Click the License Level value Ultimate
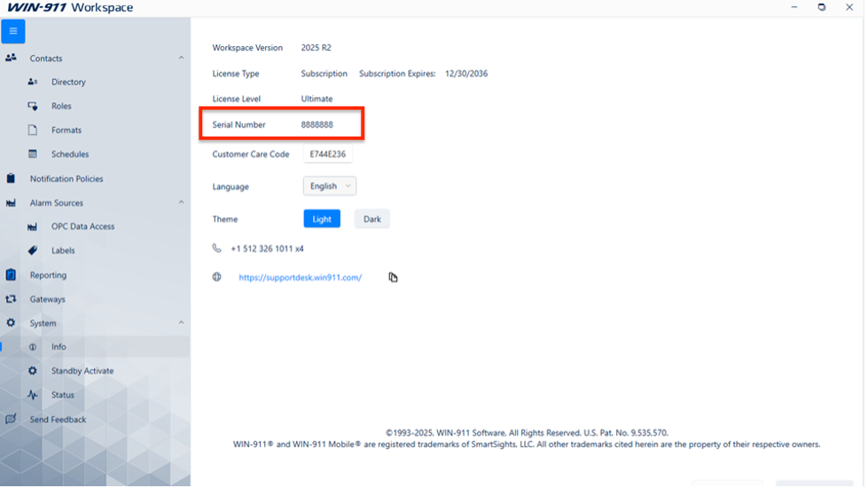Screen dimensions: 868x488 coord(317,98)
